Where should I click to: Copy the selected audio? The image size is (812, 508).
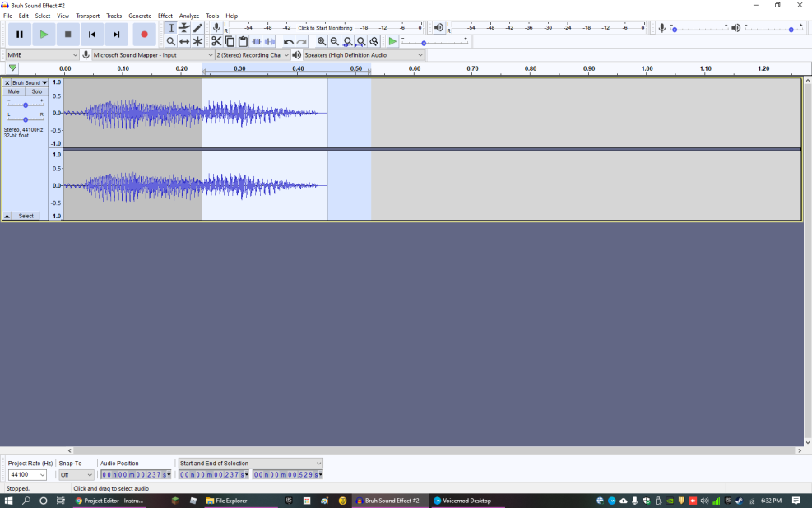230,41
